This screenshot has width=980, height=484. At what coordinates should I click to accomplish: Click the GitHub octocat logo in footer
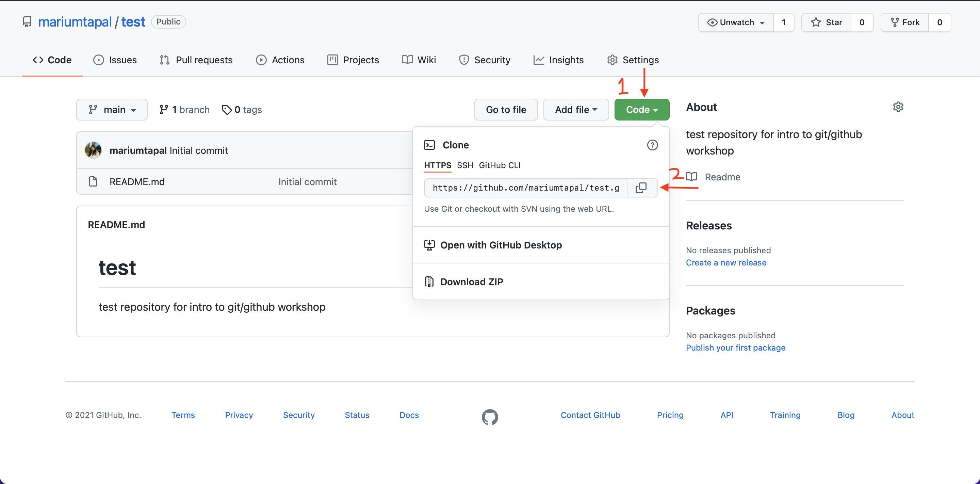[490, 417]
